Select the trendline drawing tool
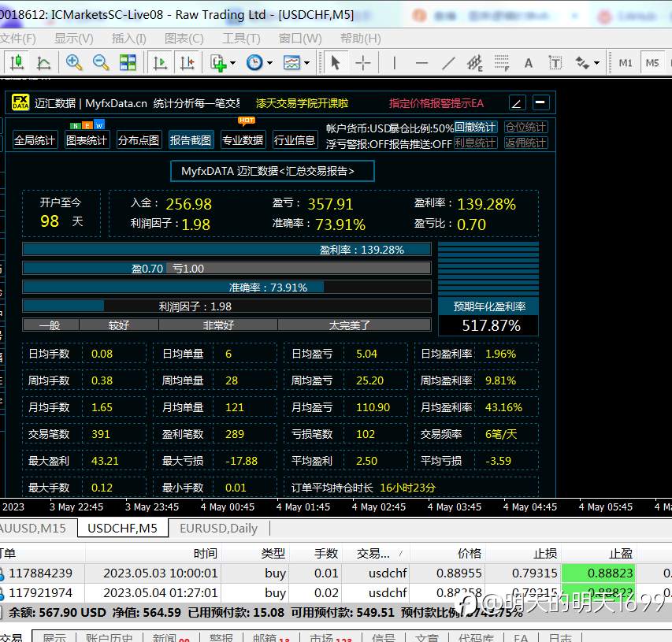The width and height of the screenshot is (672, 642). coord(448,63)
